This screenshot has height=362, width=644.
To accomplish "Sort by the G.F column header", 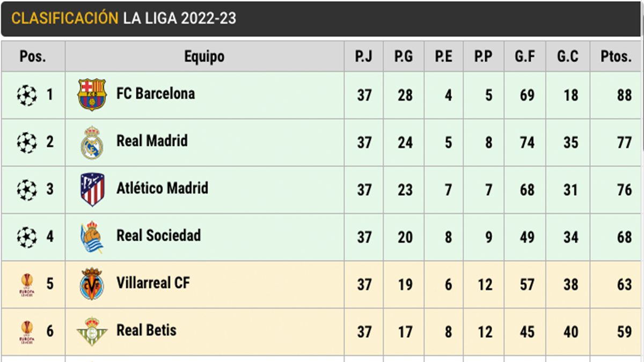I will [x=525, y=56].
